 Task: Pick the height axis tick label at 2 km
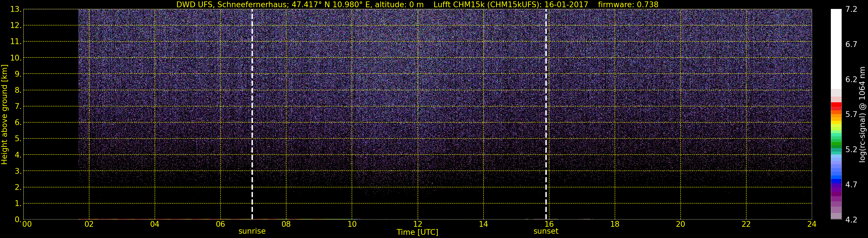coord(18,188)
